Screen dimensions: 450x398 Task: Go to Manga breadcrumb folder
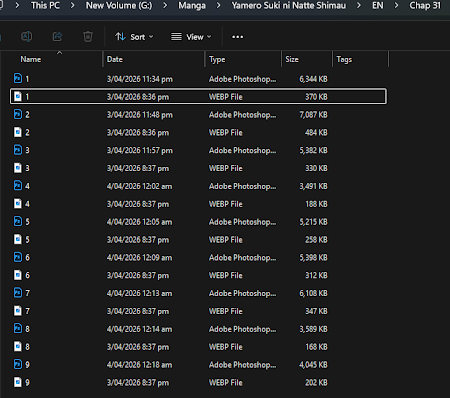[x=192, y=5]
